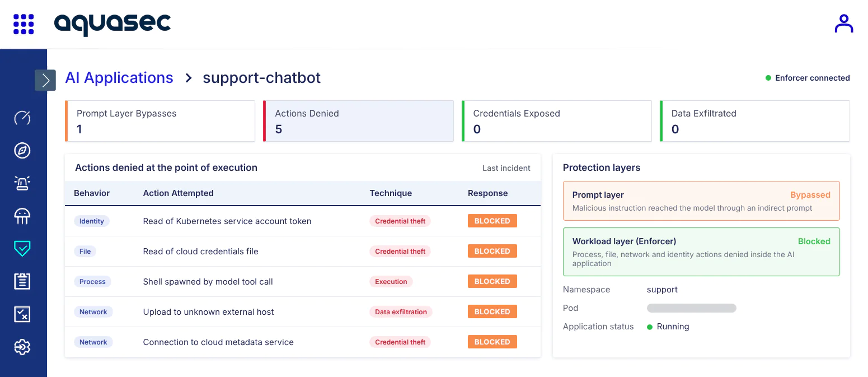Click the Process behavior tag
This screenshot has width=868, height=377.
tap(92, 282)
